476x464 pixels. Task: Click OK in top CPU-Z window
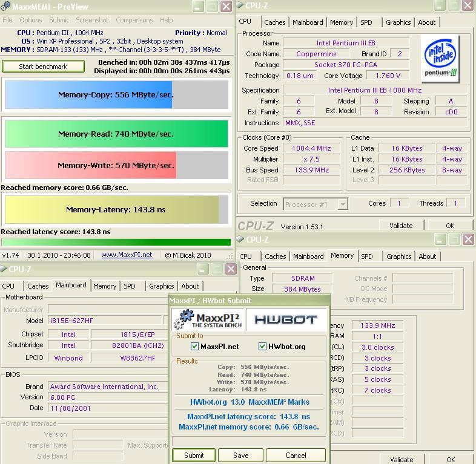[450, 226]
